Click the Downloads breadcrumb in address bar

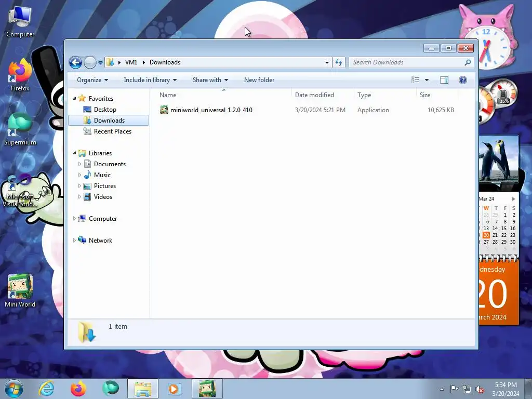click(x=165, y=62)
